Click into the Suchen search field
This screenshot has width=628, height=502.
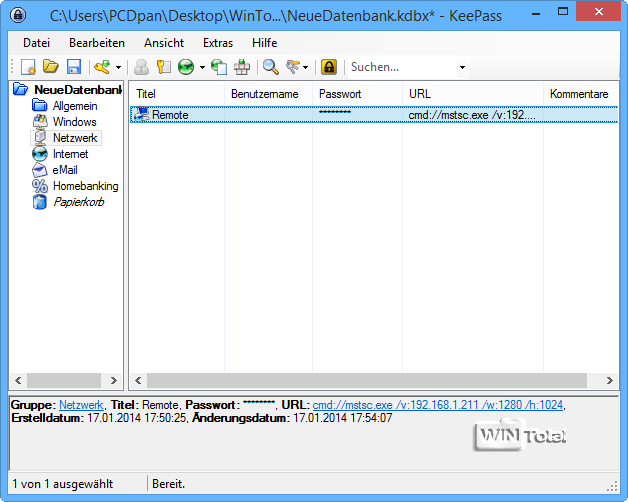tap(403, 67)
